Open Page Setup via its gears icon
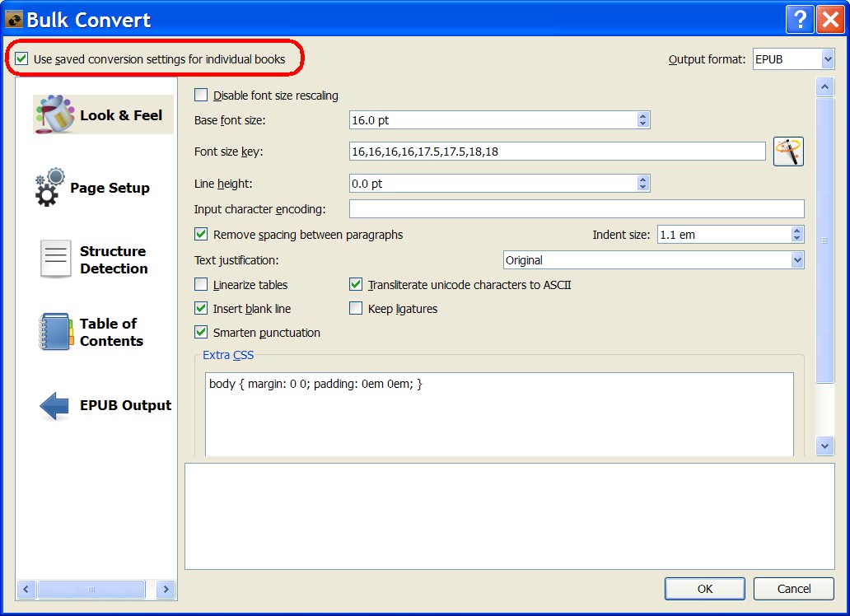 click(x=49, y=187)
